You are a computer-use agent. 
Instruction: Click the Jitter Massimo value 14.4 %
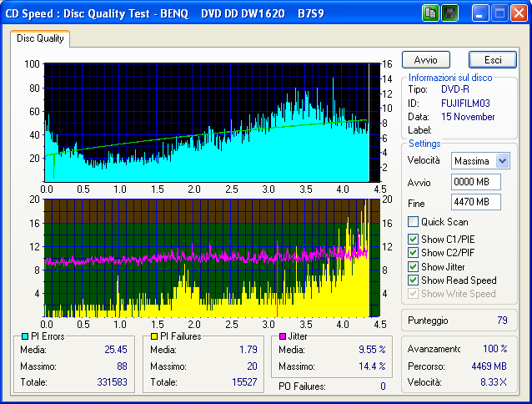372,366
